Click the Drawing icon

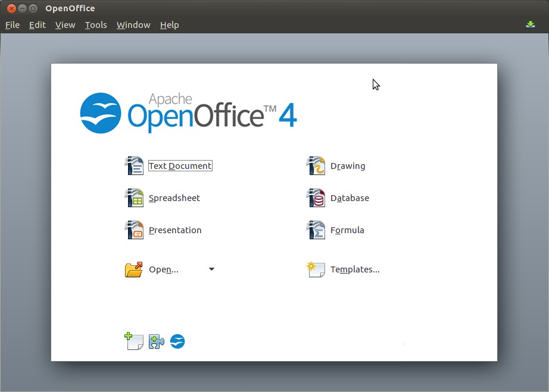click(316, 166)
